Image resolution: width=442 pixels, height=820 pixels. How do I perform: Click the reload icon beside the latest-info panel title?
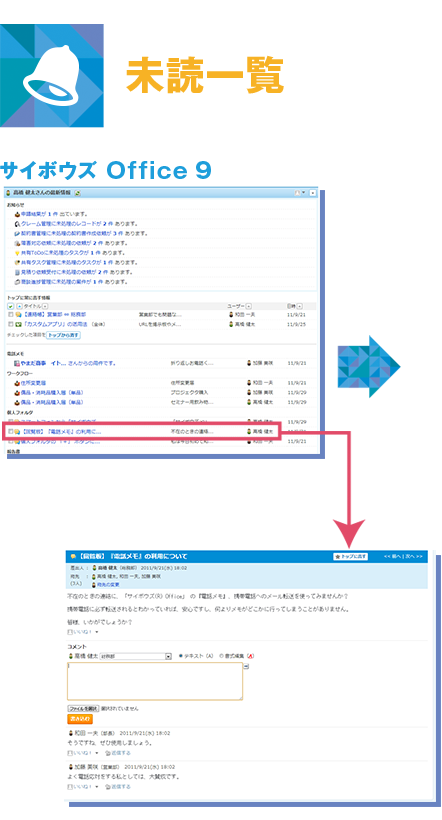(77, 193)
